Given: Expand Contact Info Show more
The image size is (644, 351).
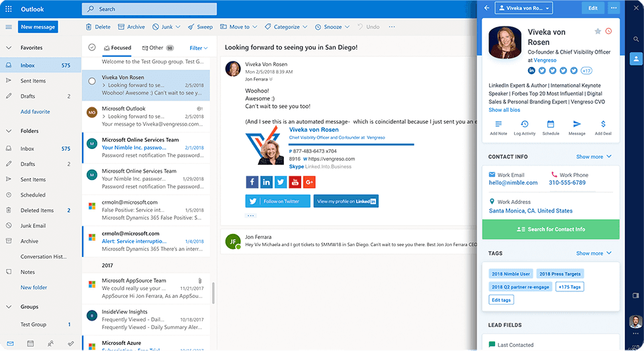Looking at the screenshot, I should pyautogui.click(x=594, y=156).
